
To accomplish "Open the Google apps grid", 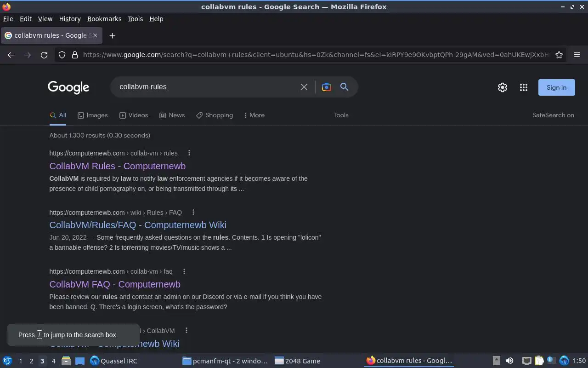I will [524, 87].
